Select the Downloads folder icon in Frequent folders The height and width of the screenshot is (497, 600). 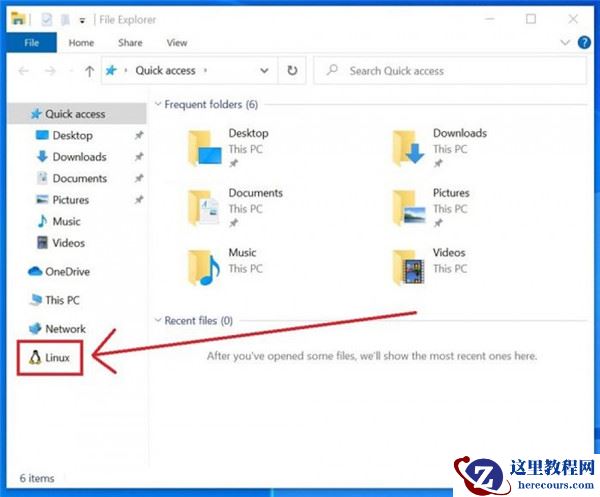(x=409, y=148)
